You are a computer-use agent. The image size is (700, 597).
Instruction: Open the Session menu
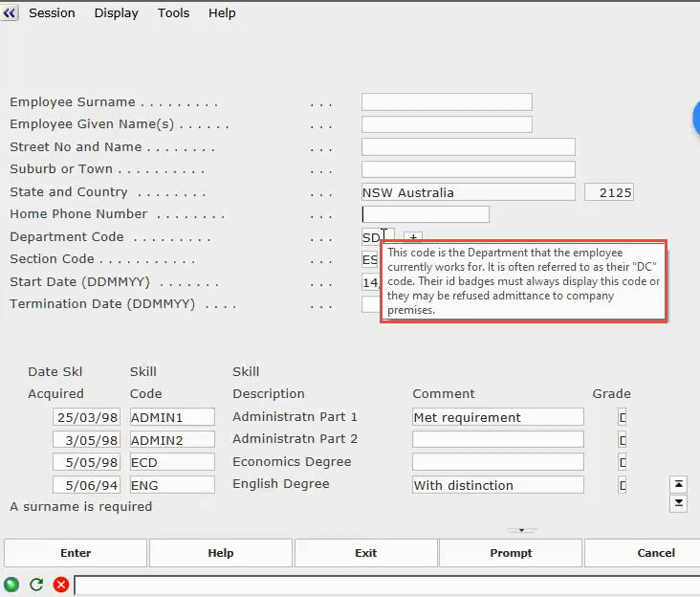52,13
